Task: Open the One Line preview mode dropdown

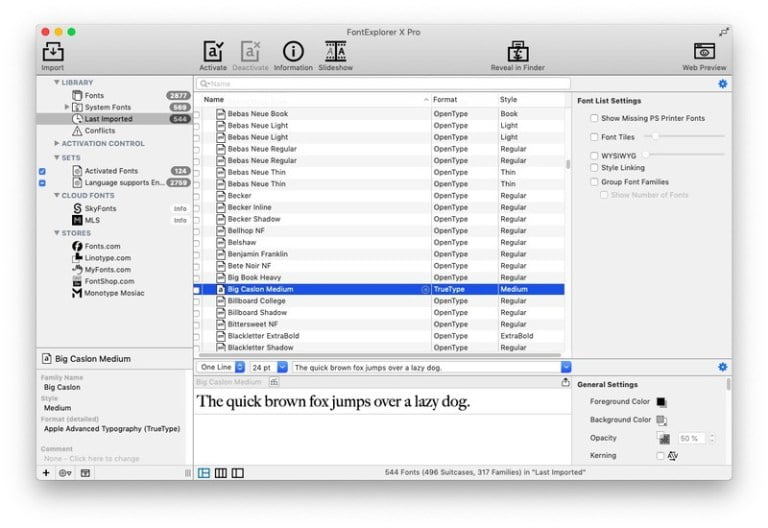Action: [221, 367]
